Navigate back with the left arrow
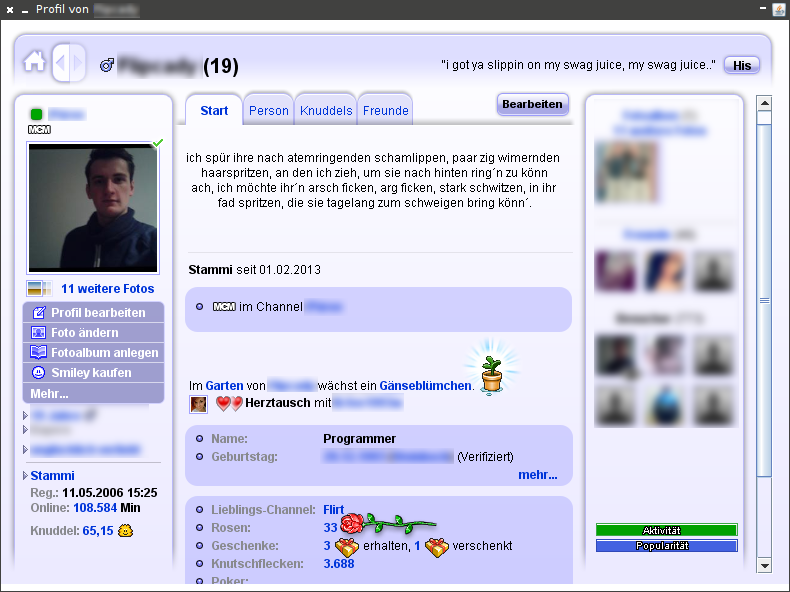 [x=60, y=63]
